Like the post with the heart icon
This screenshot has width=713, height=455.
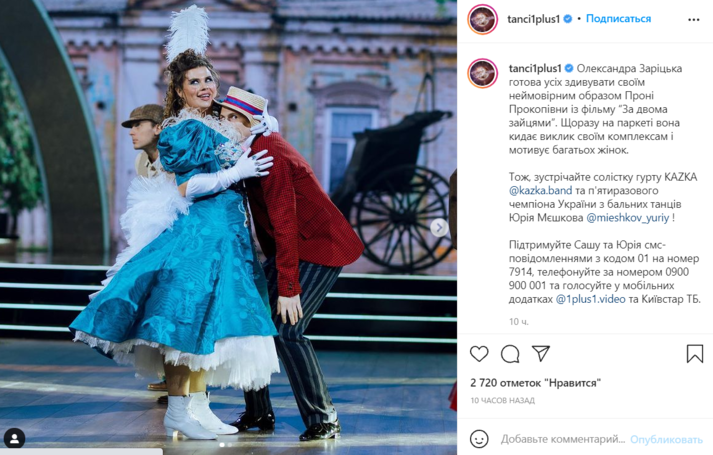pyautogui.click(x=479, y=354)
